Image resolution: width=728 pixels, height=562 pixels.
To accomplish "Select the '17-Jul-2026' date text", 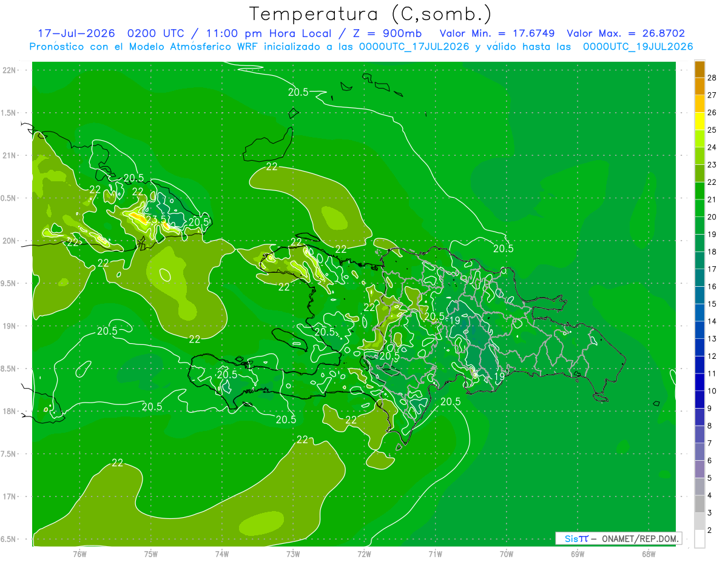I will [77, 33].
